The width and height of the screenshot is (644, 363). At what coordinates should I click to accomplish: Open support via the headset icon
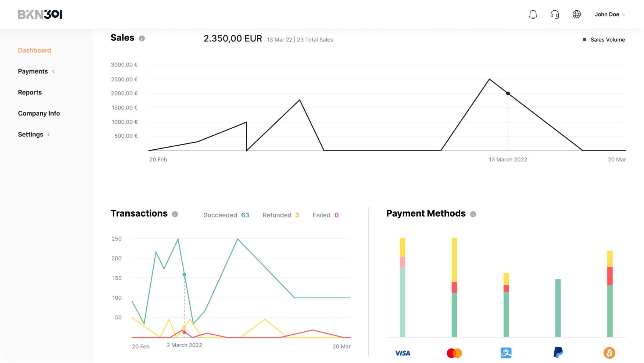(x=555, y=15)
